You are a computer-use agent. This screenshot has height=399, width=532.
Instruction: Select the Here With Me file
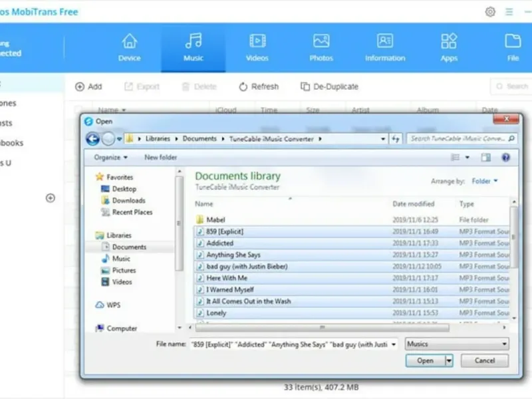click(352, 278)
